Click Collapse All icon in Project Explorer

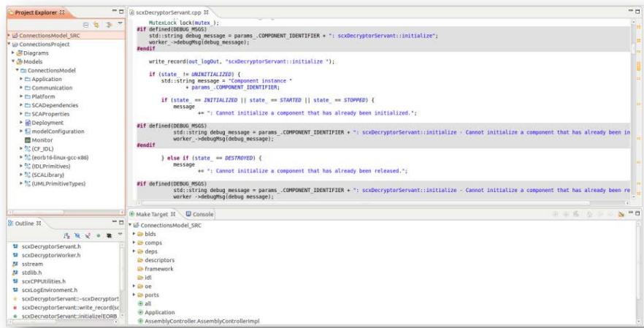[86, 25]
